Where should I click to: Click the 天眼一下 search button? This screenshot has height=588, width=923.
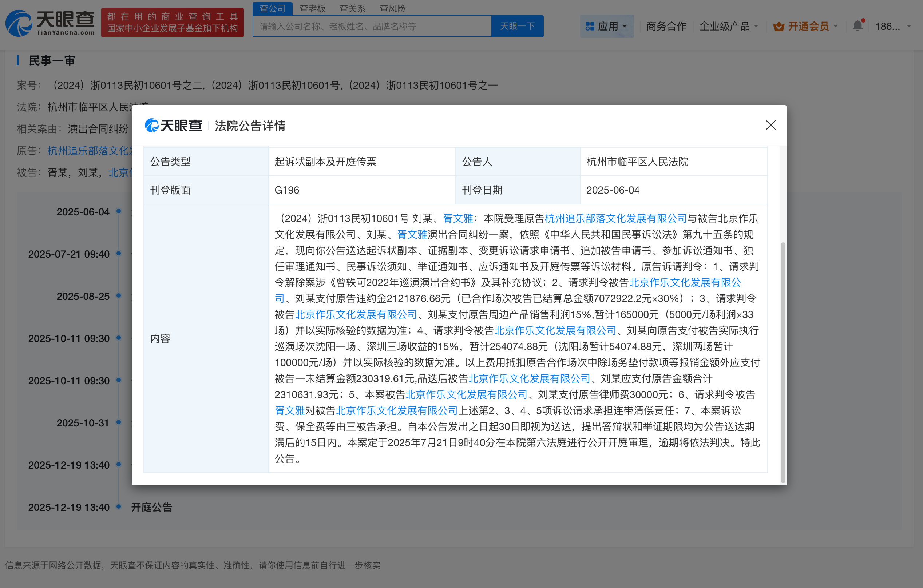[517, 26]
